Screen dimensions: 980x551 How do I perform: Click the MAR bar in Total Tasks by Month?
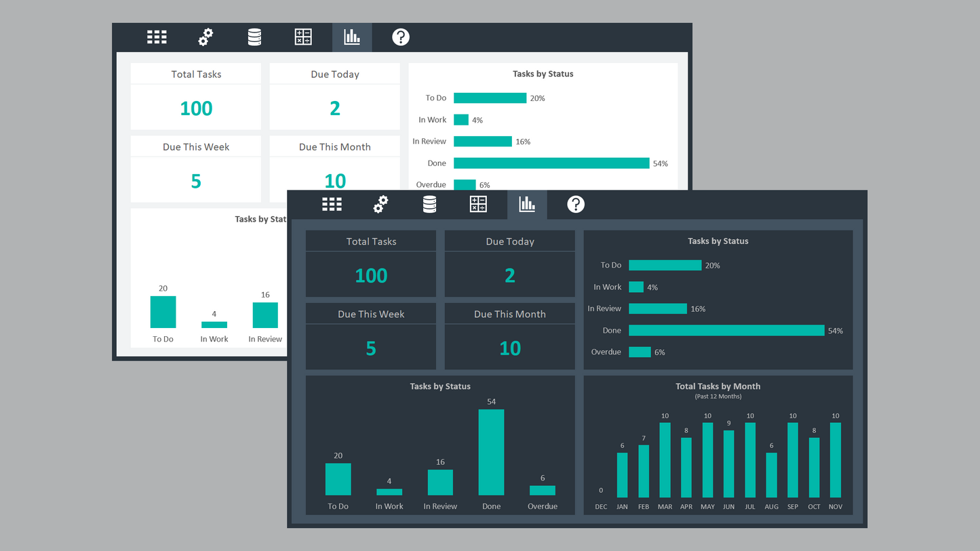(665, 460)
